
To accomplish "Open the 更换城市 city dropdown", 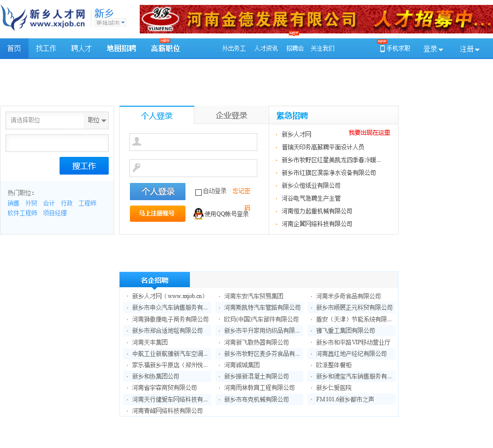I will 110,23.
